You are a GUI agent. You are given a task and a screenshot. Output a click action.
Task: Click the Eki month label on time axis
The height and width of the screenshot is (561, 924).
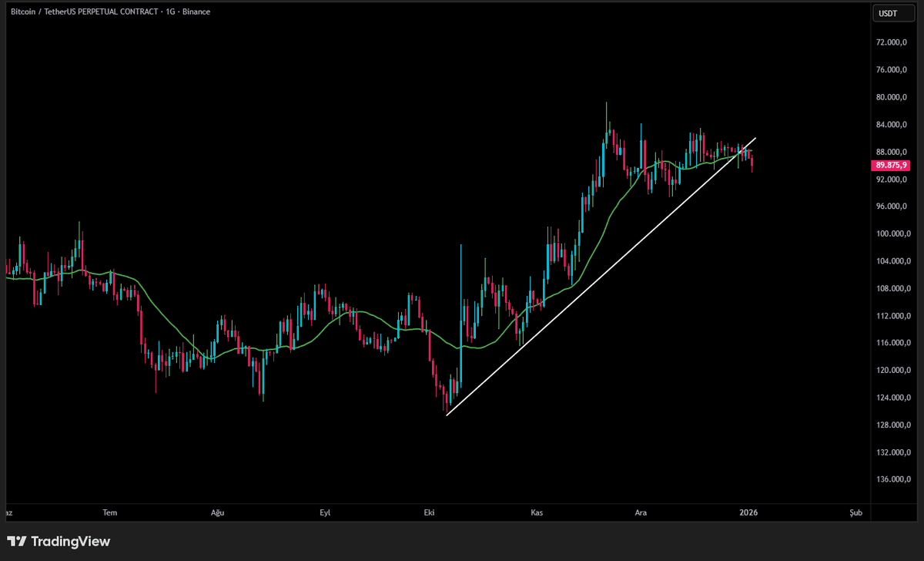point(430,512)
